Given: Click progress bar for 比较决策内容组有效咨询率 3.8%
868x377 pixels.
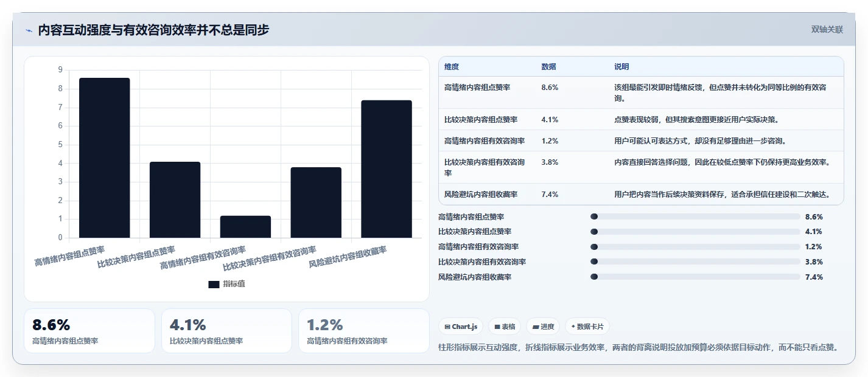Looking at the screenshot, I should (x=695, y=261).
